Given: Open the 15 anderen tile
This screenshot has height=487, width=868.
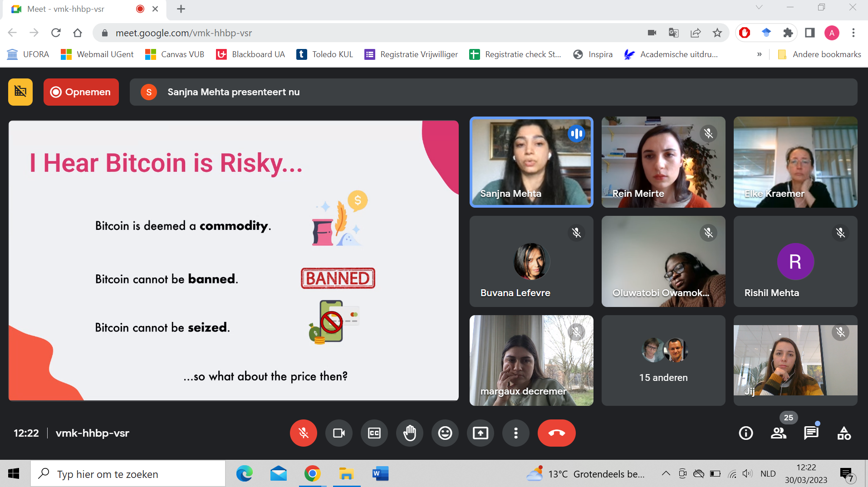Looking at the screenshot, I should [663, 360].
